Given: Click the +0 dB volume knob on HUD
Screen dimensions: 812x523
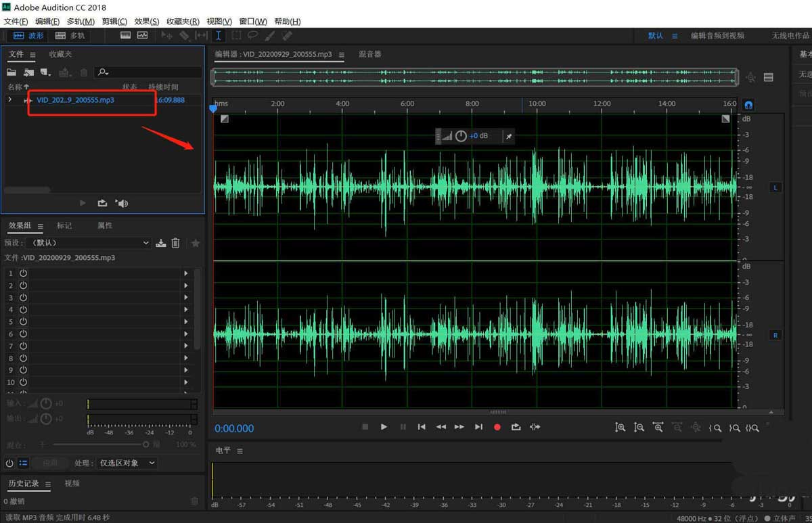Looking at the screenshot, I should pos(461,136).
